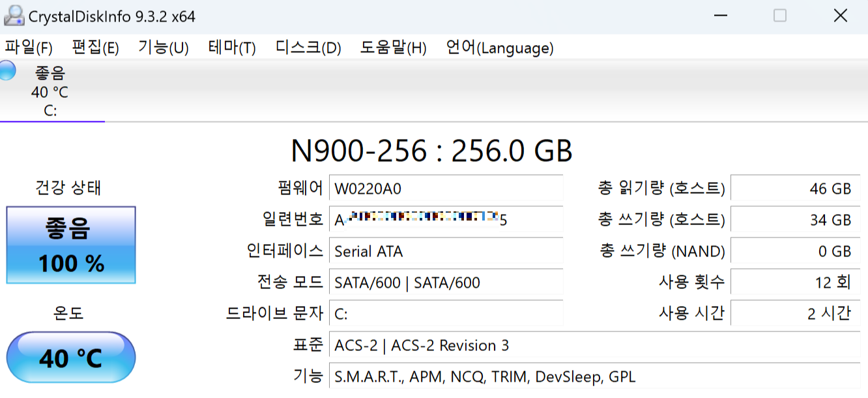This screenshot has height=398, width=868.
Task: Click the features field listing S.M.A.R.T., APM, NCQ
Action: click(x=594, y=376)
